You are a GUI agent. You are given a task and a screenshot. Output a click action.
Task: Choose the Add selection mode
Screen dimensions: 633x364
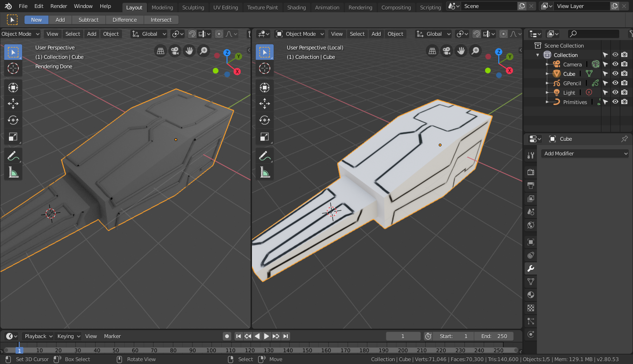coord(60,20)
